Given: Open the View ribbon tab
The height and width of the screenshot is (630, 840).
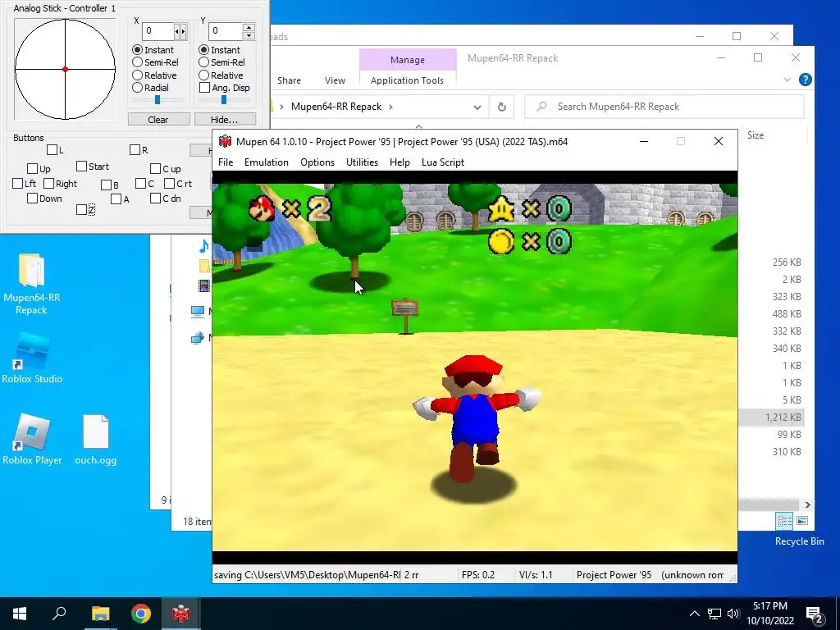Looking at the screenshot, I should click(x=335, y=80).
